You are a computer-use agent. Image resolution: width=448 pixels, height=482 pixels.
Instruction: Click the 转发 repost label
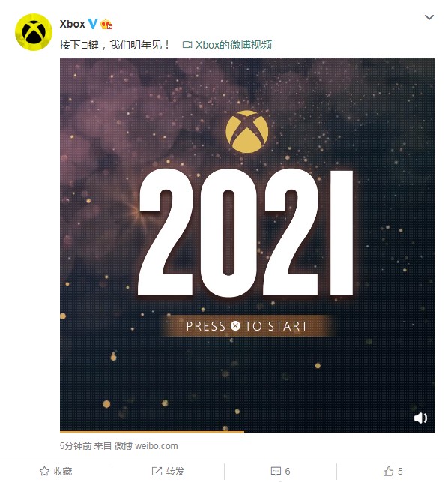(175, 472)
